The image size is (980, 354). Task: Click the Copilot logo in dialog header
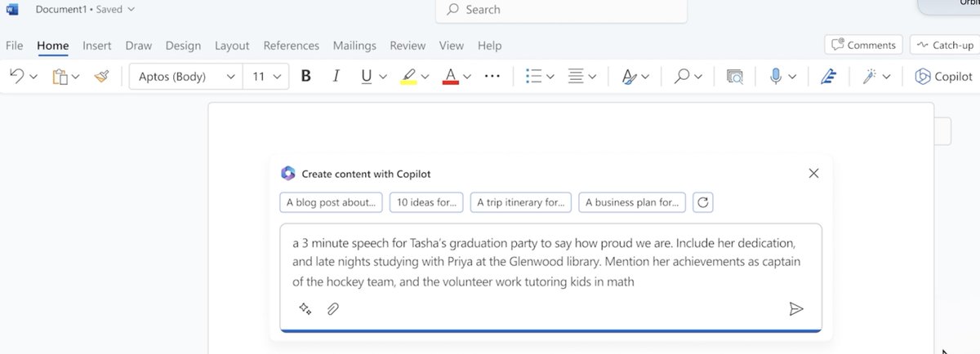coord(287,173)
